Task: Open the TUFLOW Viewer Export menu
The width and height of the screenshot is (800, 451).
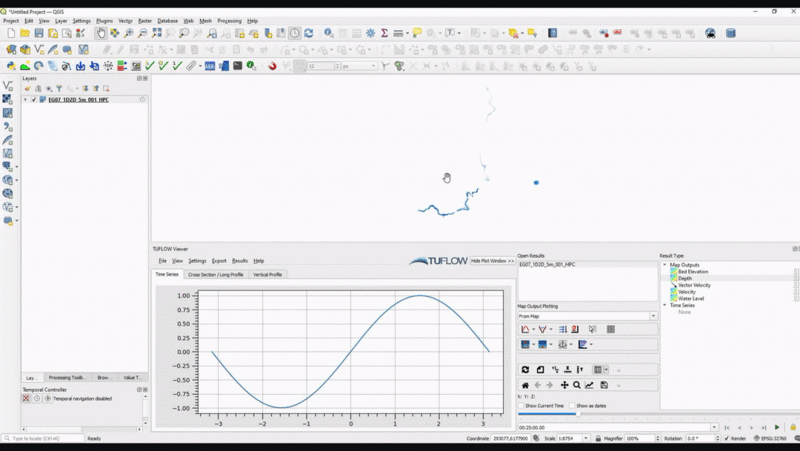Action: click(219, 261)
